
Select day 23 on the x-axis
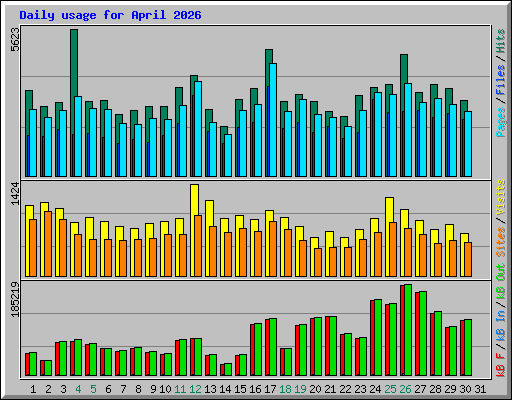click(360, 389)
